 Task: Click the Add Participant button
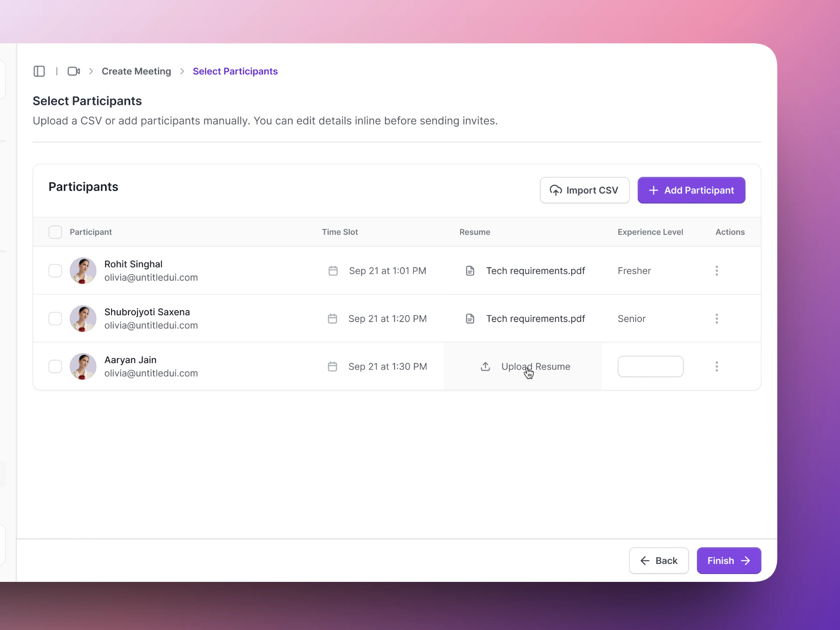[x=691, y=190]
